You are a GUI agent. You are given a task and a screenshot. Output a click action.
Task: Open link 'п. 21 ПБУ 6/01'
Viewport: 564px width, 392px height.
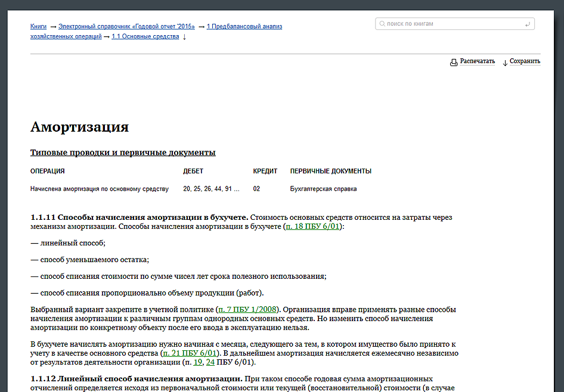[190, 353]
